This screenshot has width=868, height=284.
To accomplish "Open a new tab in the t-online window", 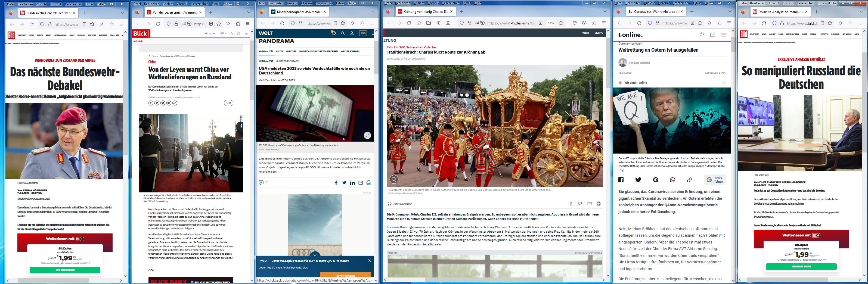I will (692, 11).
